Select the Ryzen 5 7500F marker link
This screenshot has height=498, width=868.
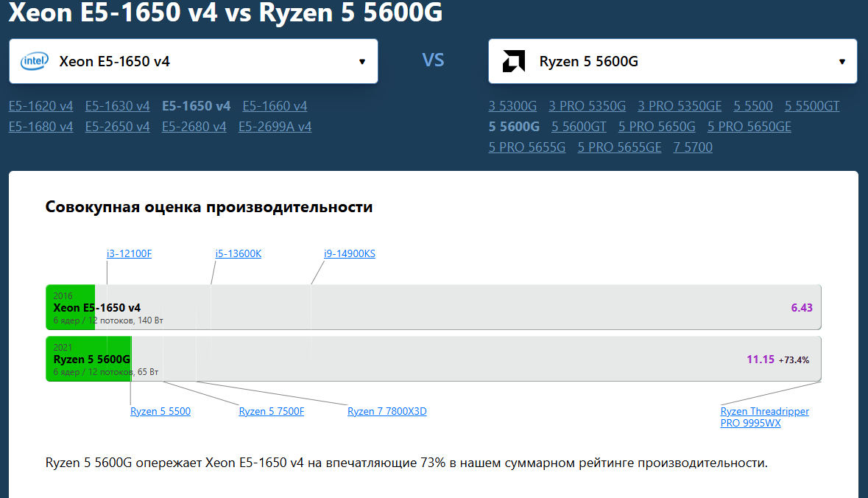click(x=271, y=411)
